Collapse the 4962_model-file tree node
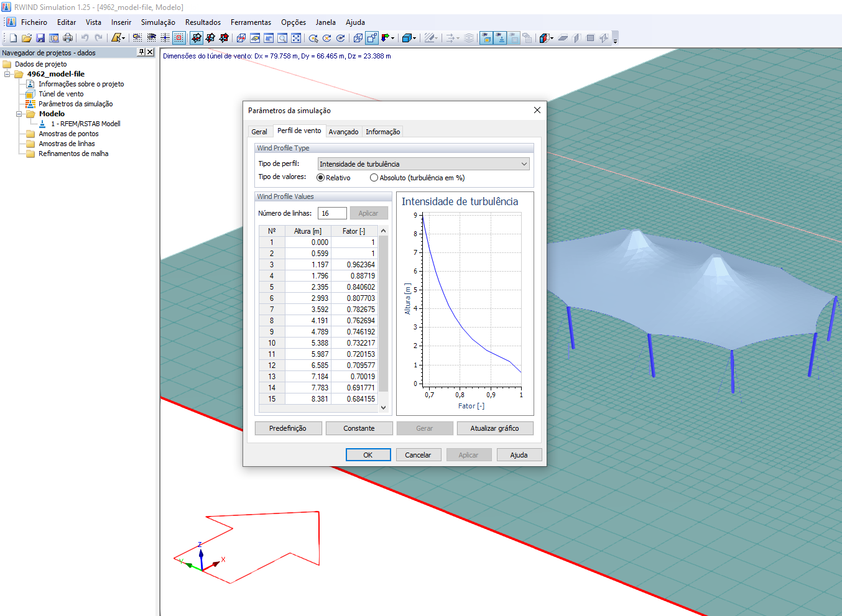The height and width of the screenshot is (616, 842). coord(7,74)
